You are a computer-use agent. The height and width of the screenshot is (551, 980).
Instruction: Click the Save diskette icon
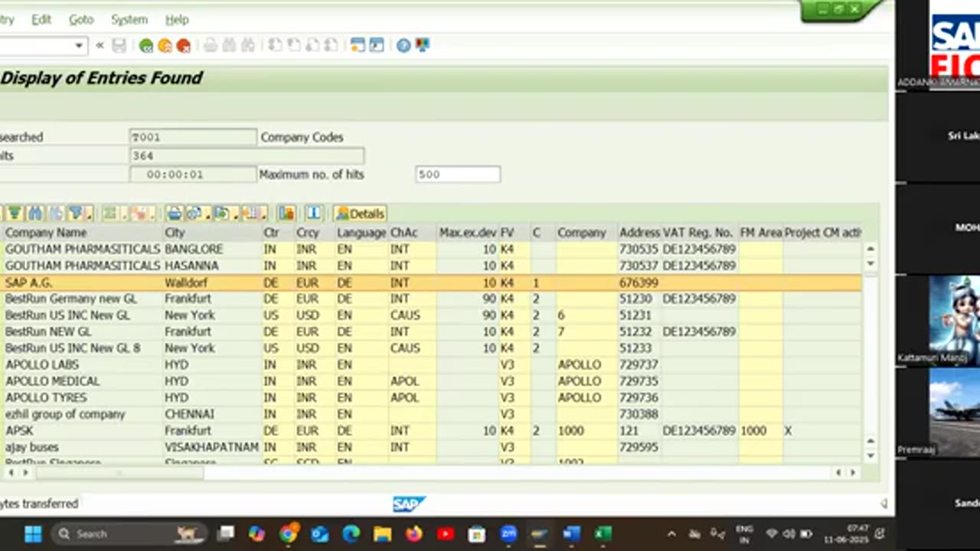tap(119, 46)
